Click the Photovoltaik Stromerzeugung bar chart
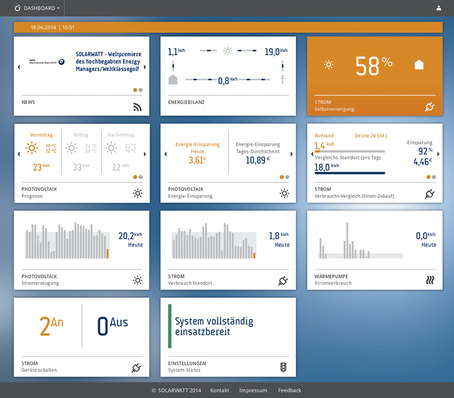This screenshot has height=398, width=454. [x=68, y=240]
